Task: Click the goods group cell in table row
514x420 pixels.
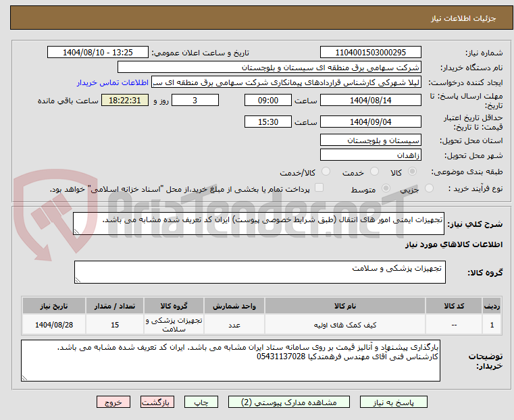Action: point(174,325)
